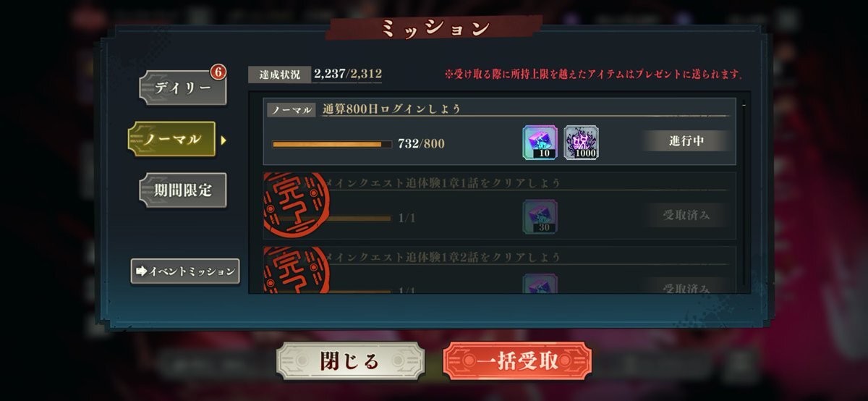Tap the reward crystal in the episode 2 row
Viewport: 868px width, 401px height.
click(540, 283)
